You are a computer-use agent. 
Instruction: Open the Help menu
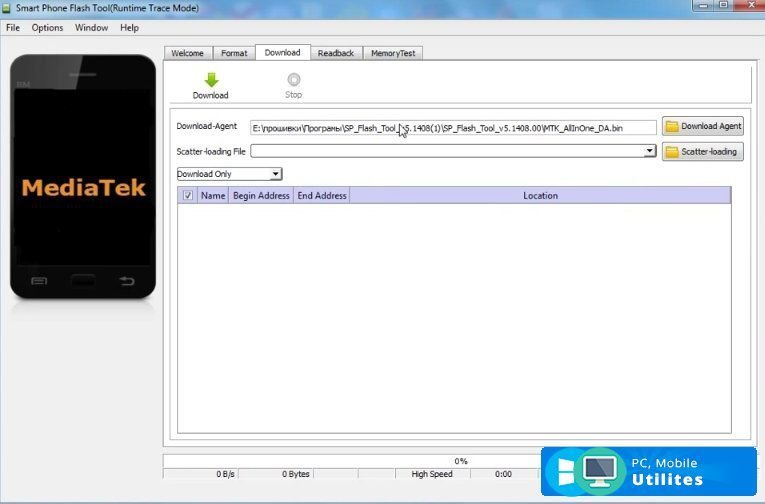(x=129, y=28)
